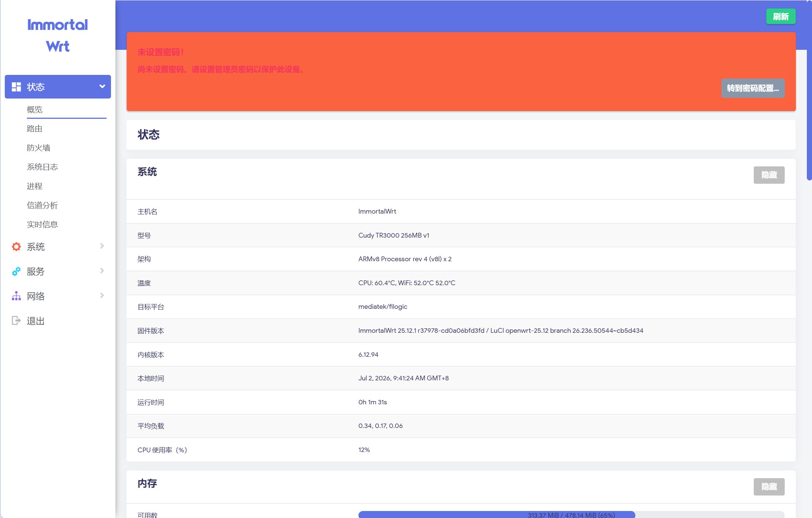
Task: Expand the 系统 menu arrow
Action: click(x=102, y=246)
